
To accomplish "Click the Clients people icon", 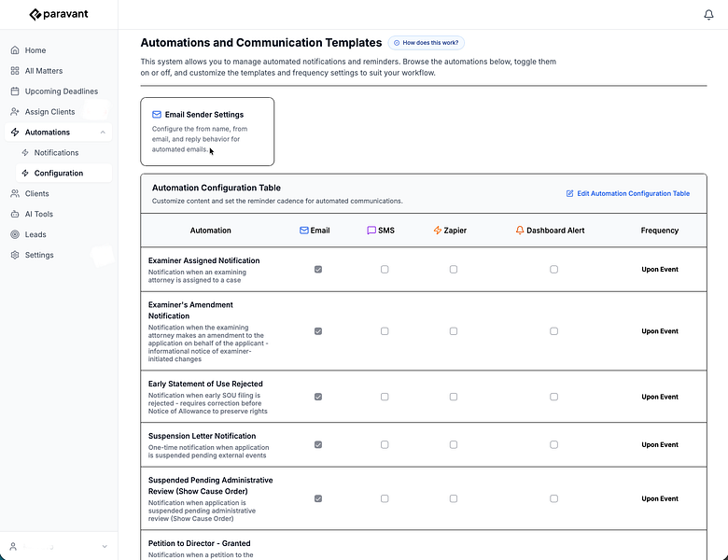I will [x=15, y=193].
